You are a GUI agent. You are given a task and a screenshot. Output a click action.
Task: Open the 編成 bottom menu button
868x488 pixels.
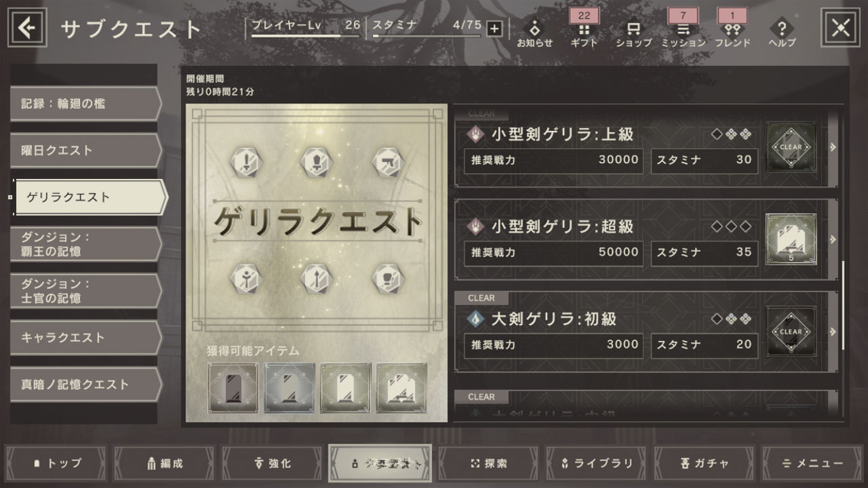coord(163,464)
